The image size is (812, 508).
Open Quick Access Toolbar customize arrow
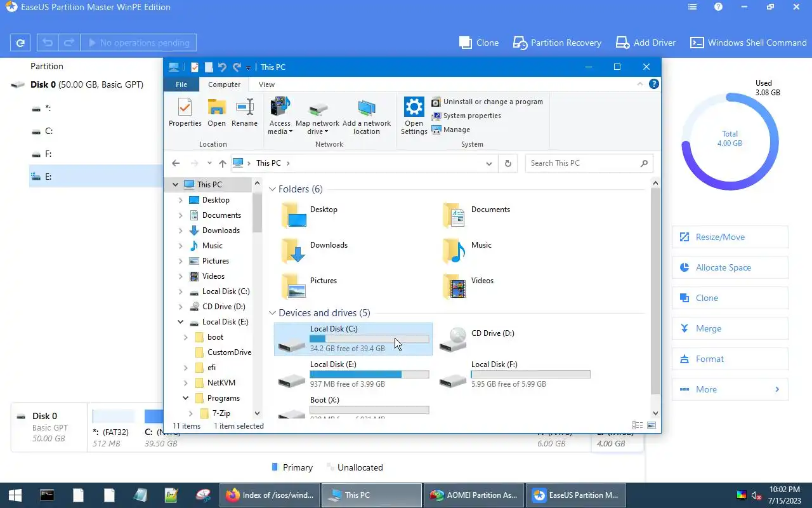coord(248,67)
